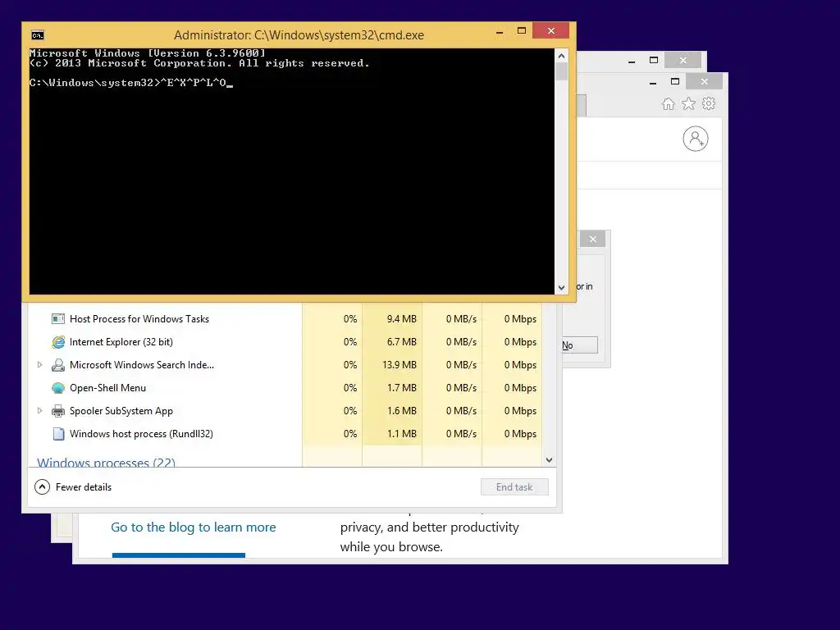Select the Open-Shell Menu row text
Image resolution: width=840 pixels, height=630 pixels.
click(x=107, y=388)
